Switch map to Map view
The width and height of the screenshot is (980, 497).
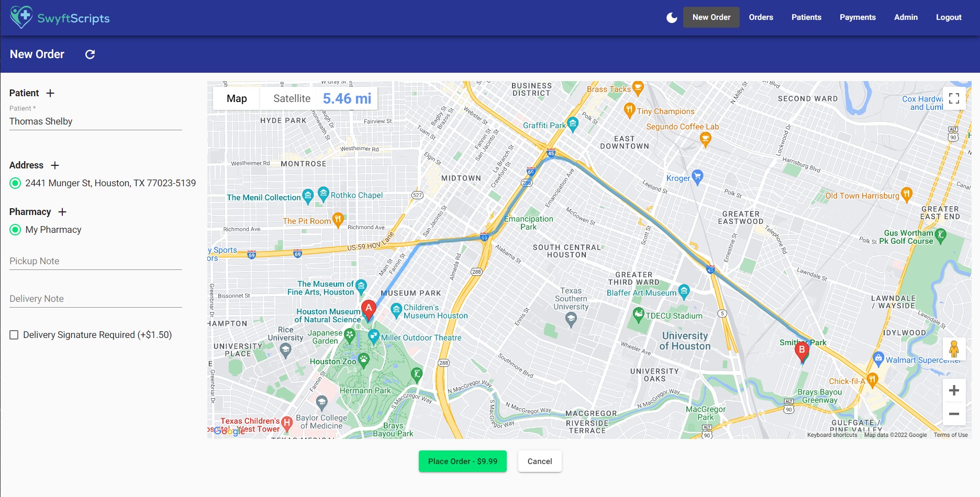coord(237,98)
